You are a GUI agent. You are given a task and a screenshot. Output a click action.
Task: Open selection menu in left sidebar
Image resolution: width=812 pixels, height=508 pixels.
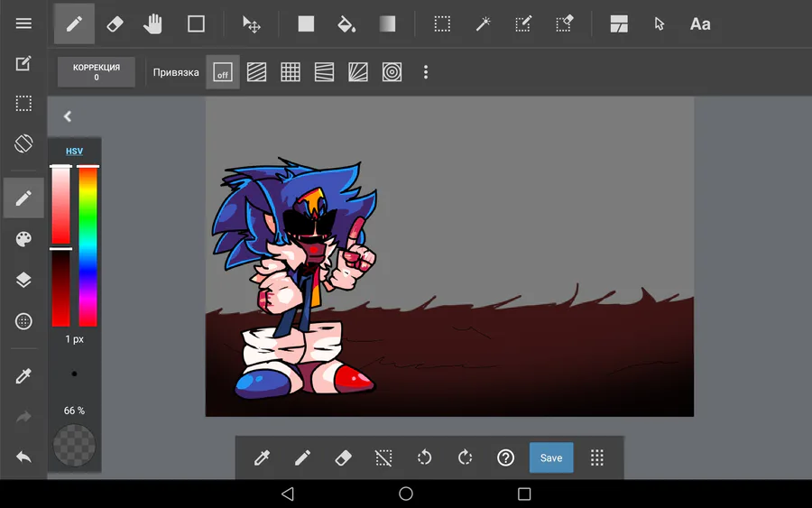click(23, 103)
